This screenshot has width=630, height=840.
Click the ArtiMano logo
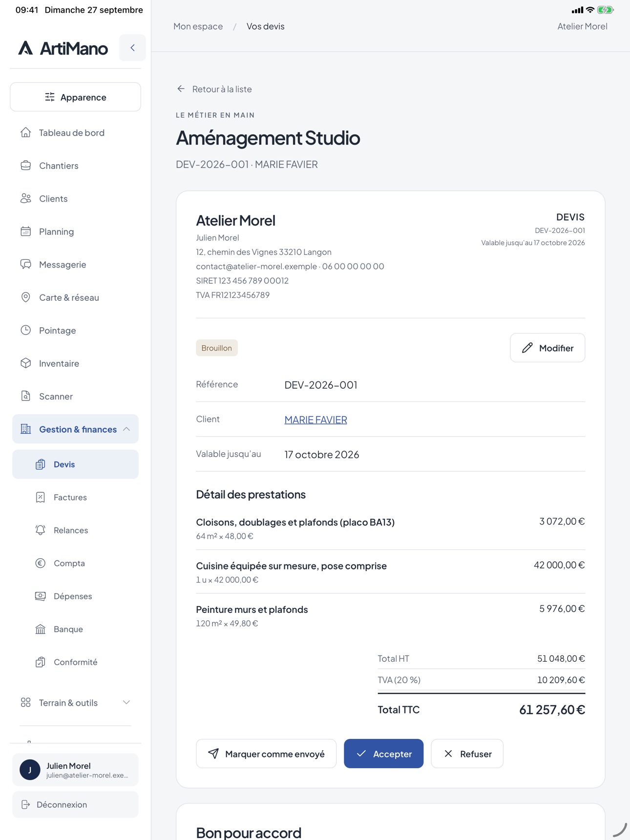[63, 48]
